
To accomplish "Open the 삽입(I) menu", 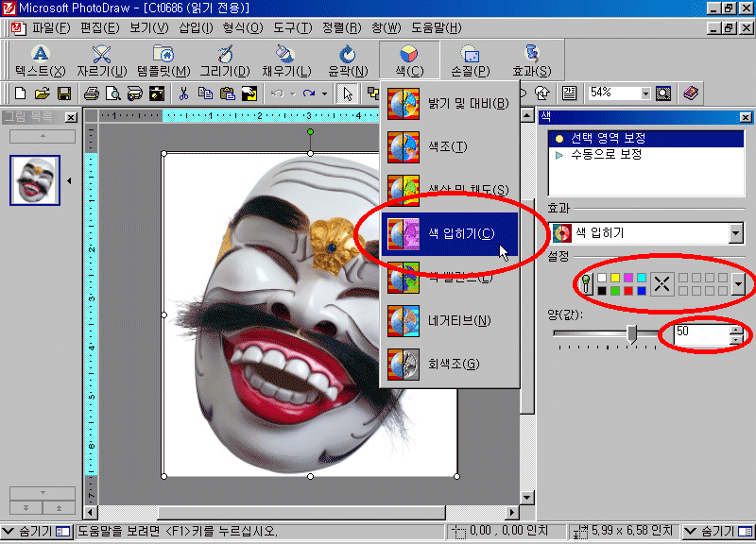I will (196, 28).
